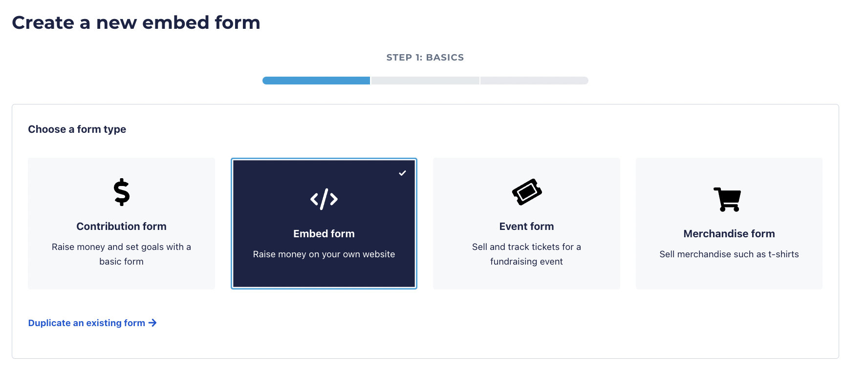Select the Contribution form title
This screenshot has height=372, width=868.
(121, 227)
